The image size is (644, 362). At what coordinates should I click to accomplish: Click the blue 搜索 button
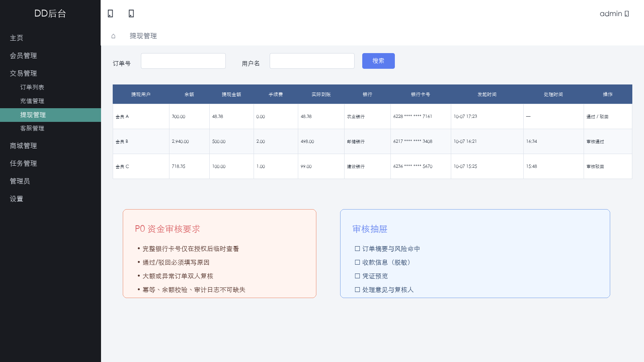(x=378, y=61)
